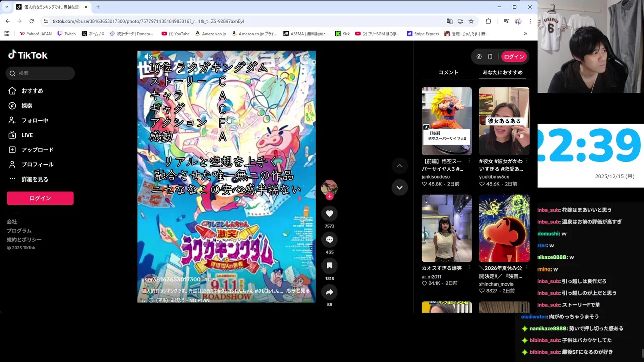This screenshot has height=362, width=644.
Task: Expand 詳細を見る in the sidebar
Action: tap(29, 179)
